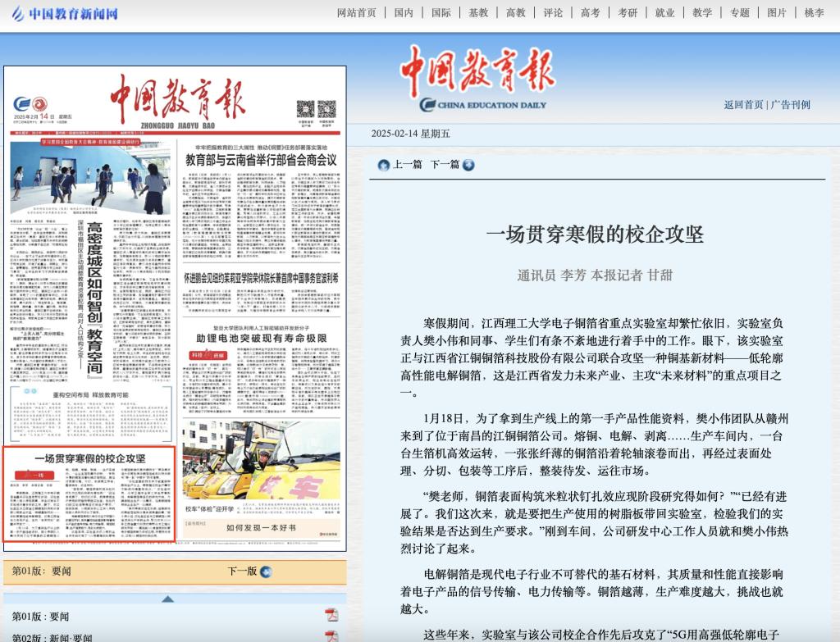Open the 高考 navigation menu item
Screen dimensions: 840x642
click(x=590, y=13)
